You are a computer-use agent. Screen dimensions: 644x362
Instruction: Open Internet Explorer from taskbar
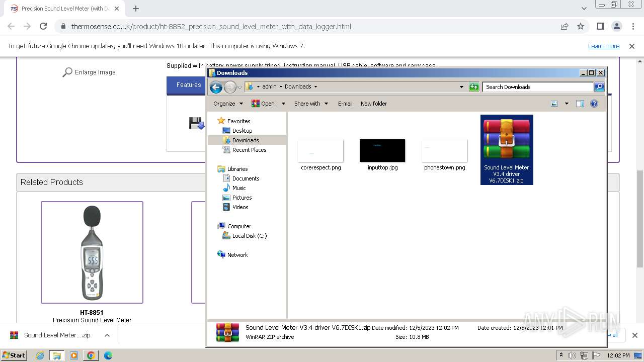(x=40, y=355)
